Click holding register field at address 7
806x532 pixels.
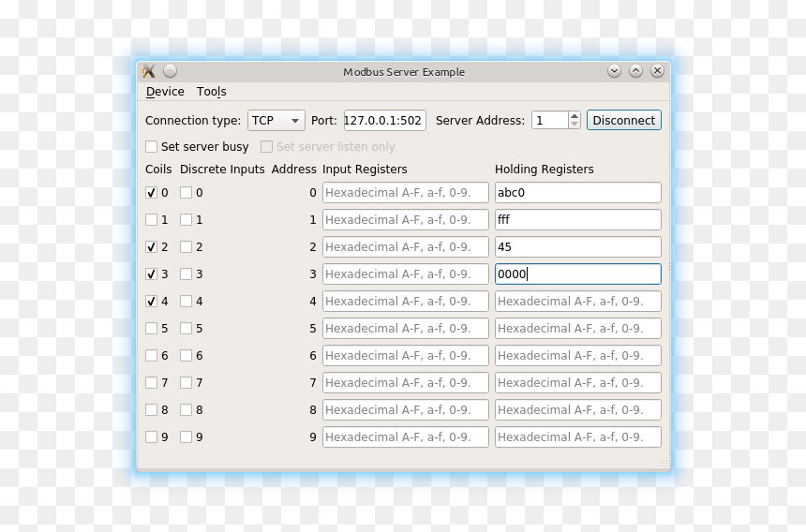point(577,382)
